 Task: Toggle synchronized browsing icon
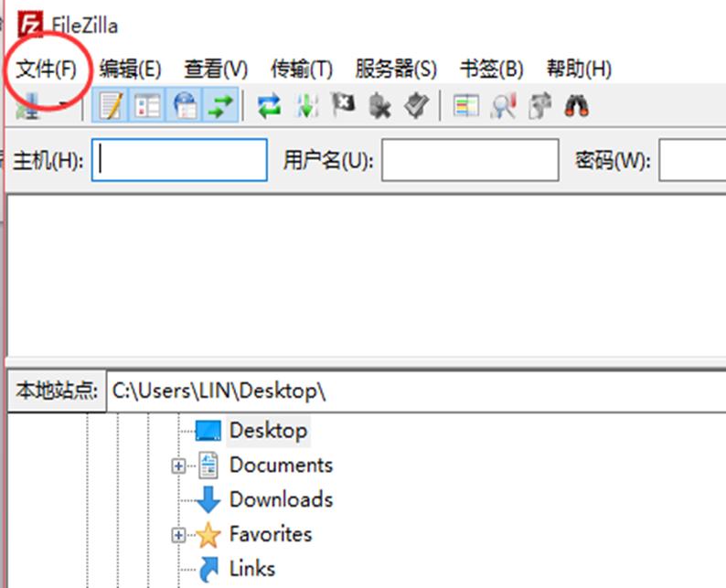[x=539, y=106]
